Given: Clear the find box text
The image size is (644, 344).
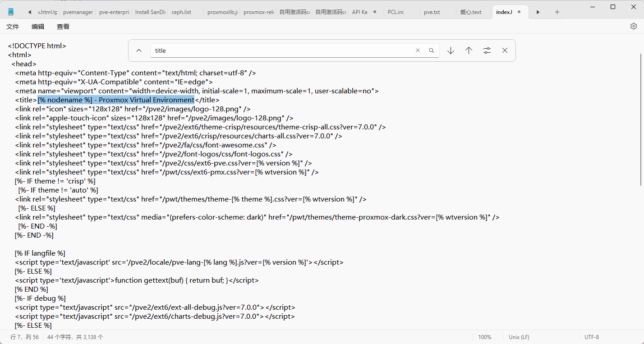Looking at the screenshot, I should pyautogui.click(x=418, y=50).
